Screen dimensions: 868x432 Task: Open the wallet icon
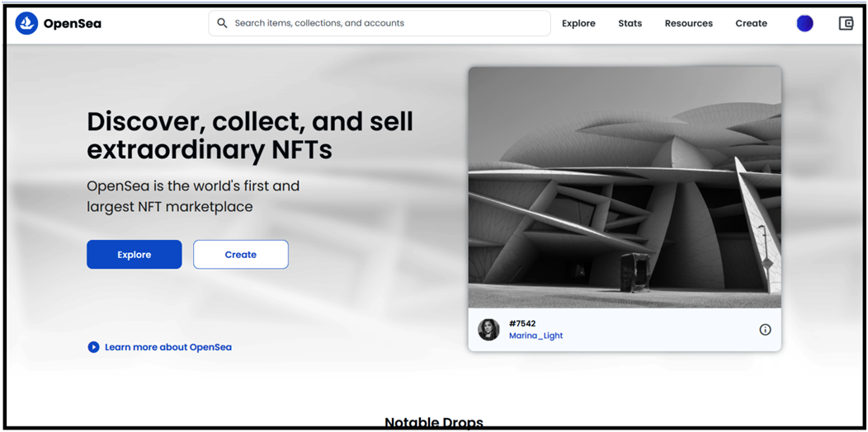[x=846, y=23]
